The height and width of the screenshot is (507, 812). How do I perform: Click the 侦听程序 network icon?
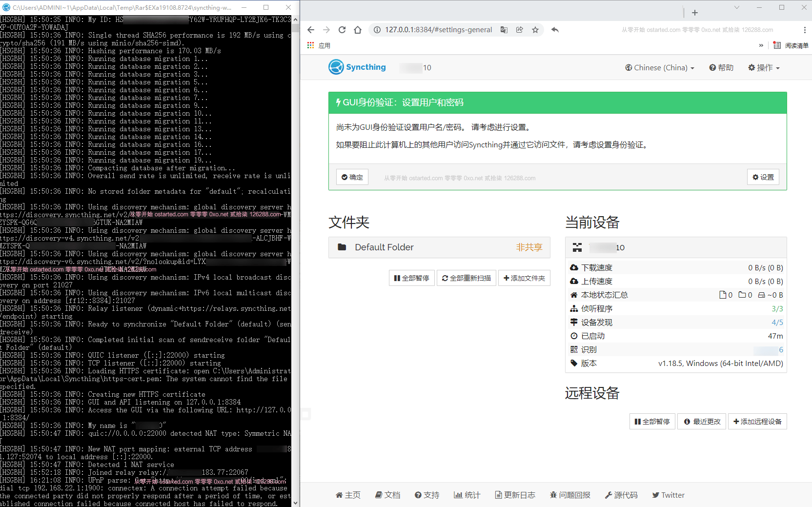tap(574, 308)
